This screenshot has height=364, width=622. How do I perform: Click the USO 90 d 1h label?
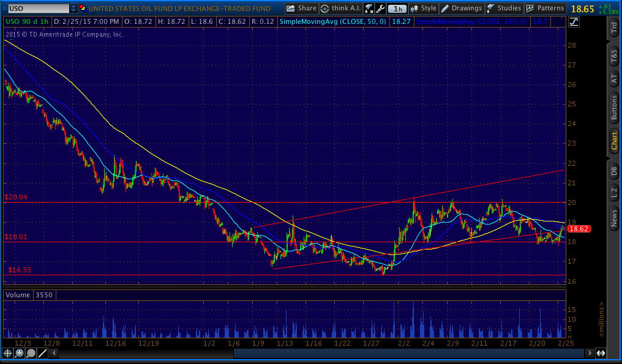pyautogui.click(x=27, y=21)
